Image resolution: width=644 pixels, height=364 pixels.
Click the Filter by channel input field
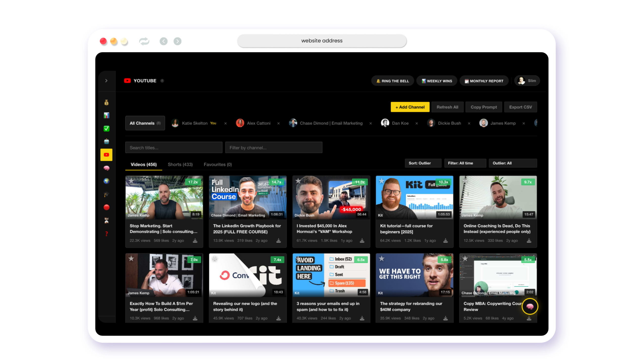273,147
